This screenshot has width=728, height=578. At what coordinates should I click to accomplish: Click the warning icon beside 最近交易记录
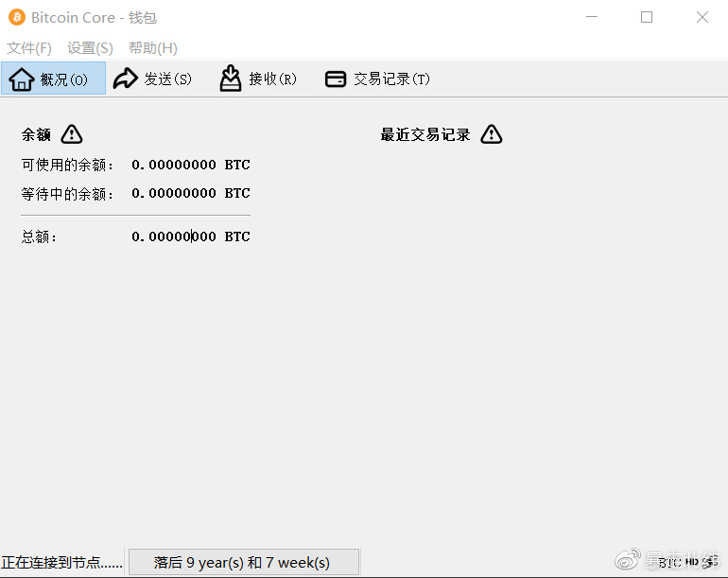(492, 134)
